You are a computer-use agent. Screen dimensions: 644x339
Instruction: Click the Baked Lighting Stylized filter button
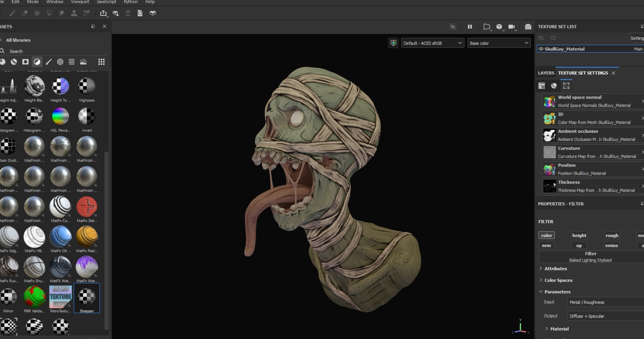(x=590, y=257)
